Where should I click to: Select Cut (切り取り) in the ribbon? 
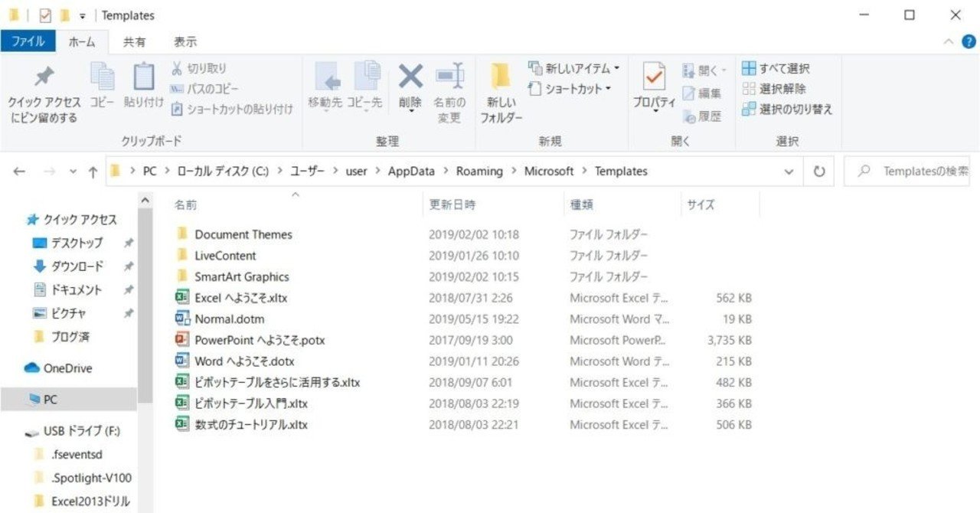click(x=200, y=68)
